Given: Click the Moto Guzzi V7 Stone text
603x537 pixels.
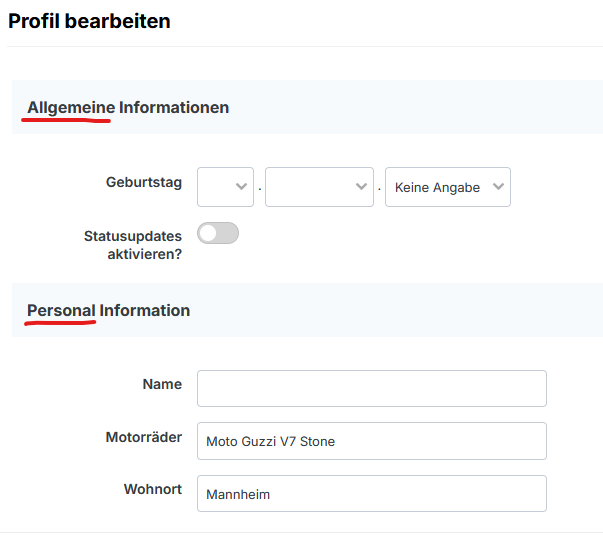Looking at the screenshot, I should pos(270,441).
